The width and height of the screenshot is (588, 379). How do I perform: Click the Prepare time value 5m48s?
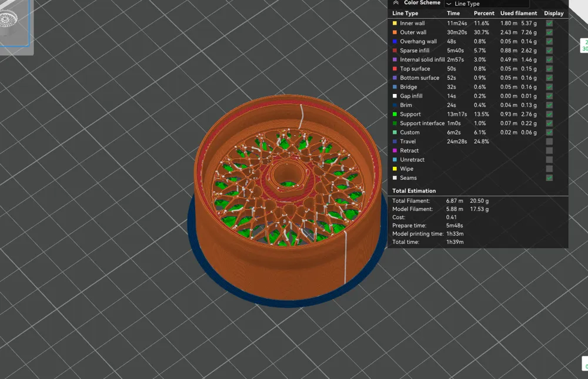point(455,226)
